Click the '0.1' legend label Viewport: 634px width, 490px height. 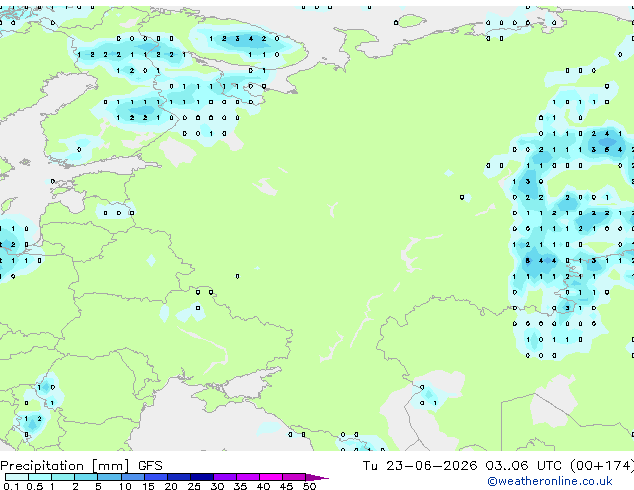tap(11, 486)
